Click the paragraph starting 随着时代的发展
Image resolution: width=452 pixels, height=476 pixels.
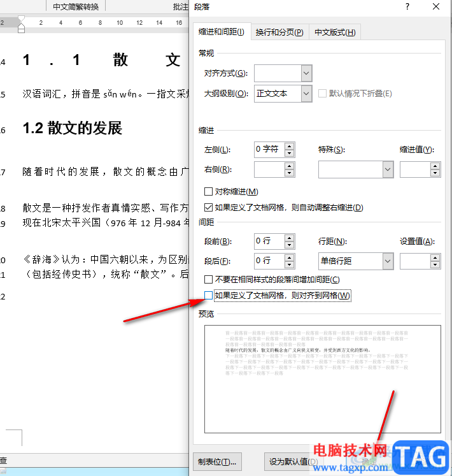[x=106, y=172]
